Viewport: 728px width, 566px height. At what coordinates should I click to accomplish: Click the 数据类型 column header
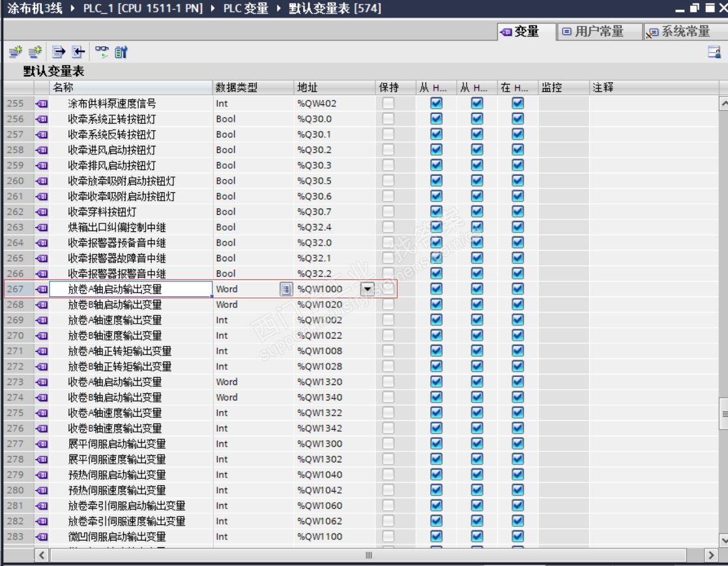tap(253, 87)
